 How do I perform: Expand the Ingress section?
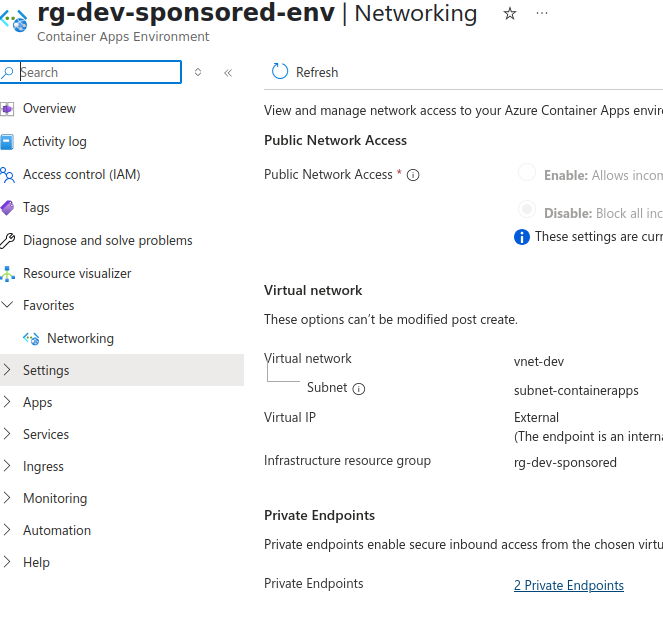(x=7, y=466)
